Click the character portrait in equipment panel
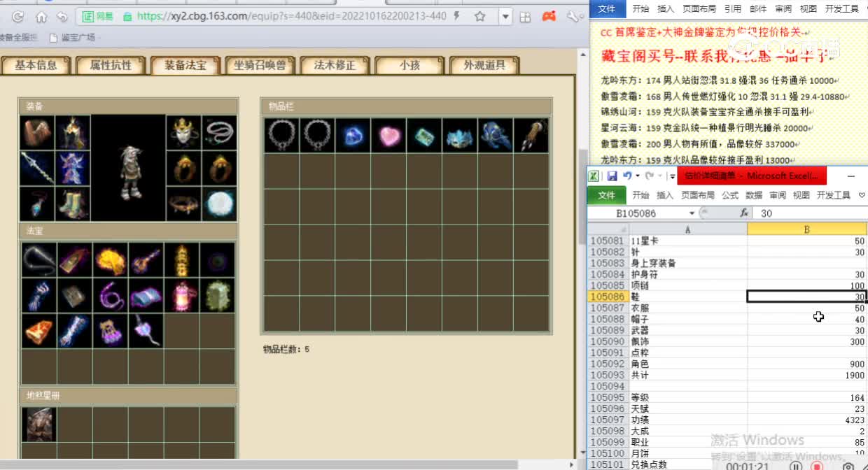 (x=128, y=168)
